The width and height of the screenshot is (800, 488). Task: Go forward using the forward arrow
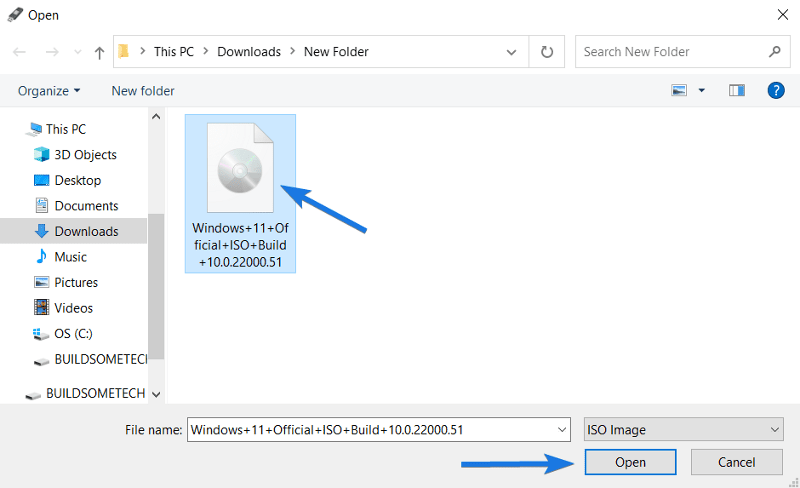click(x=52, y=52)
